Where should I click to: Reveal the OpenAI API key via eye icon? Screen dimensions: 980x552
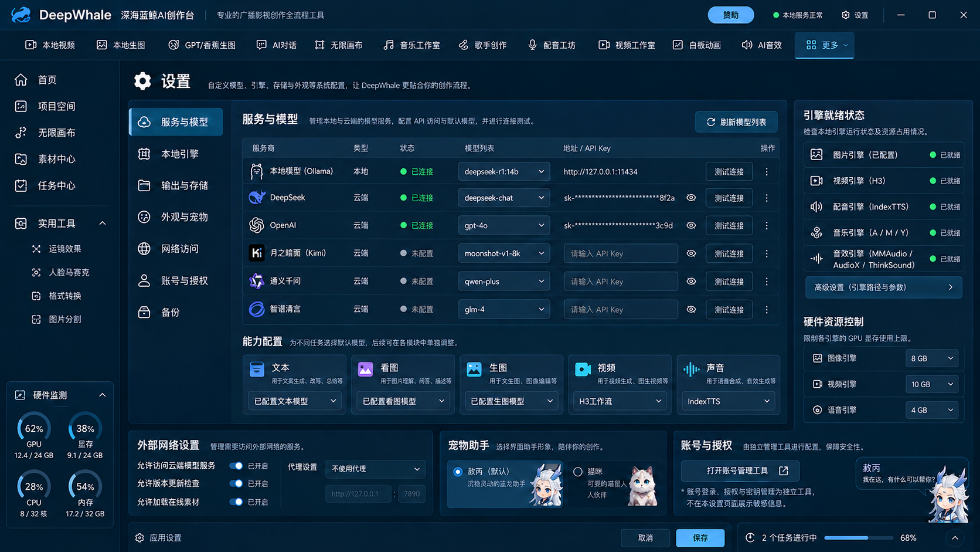(692, 225)
